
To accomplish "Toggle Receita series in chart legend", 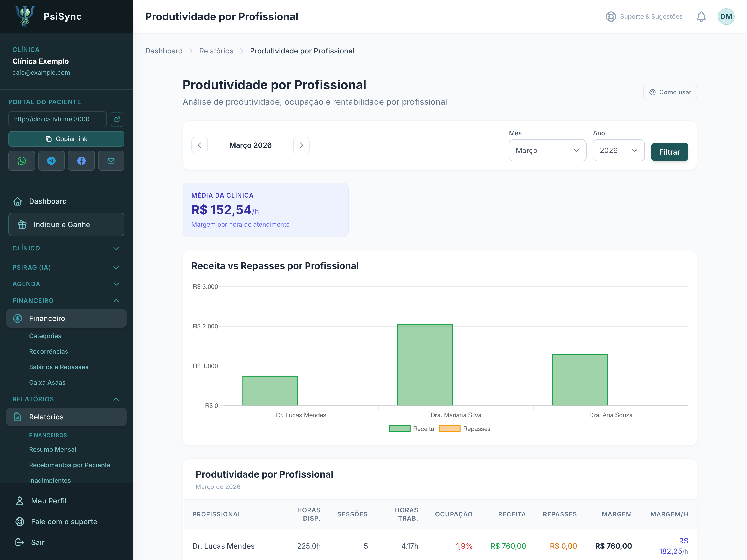I will (411, 429).
